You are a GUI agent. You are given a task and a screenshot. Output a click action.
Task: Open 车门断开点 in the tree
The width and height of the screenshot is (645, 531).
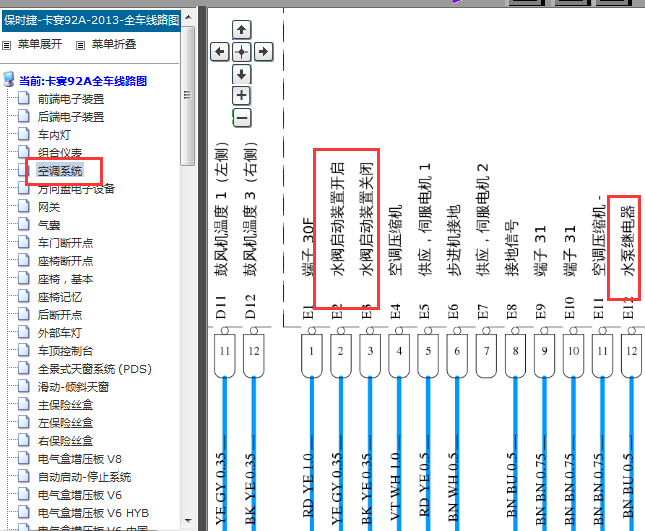pyautogui.click(x=65, y=243)
